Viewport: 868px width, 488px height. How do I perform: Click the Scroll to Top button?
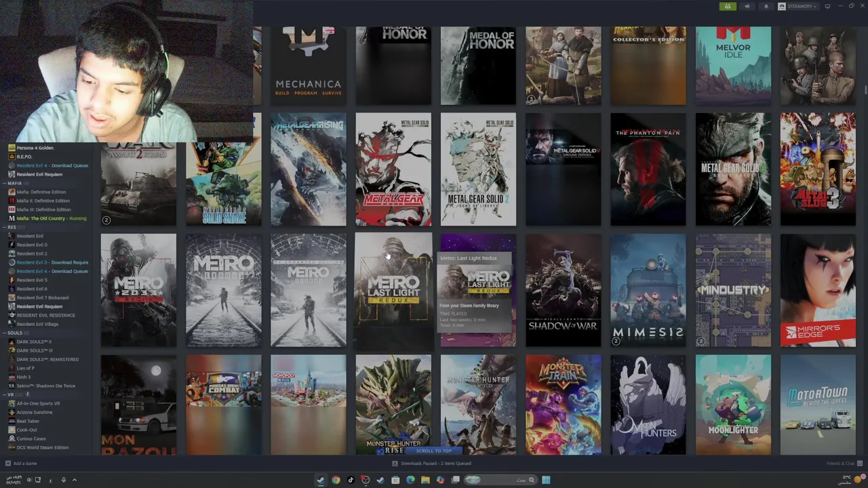pyautogui.click(x=434, y=451)
